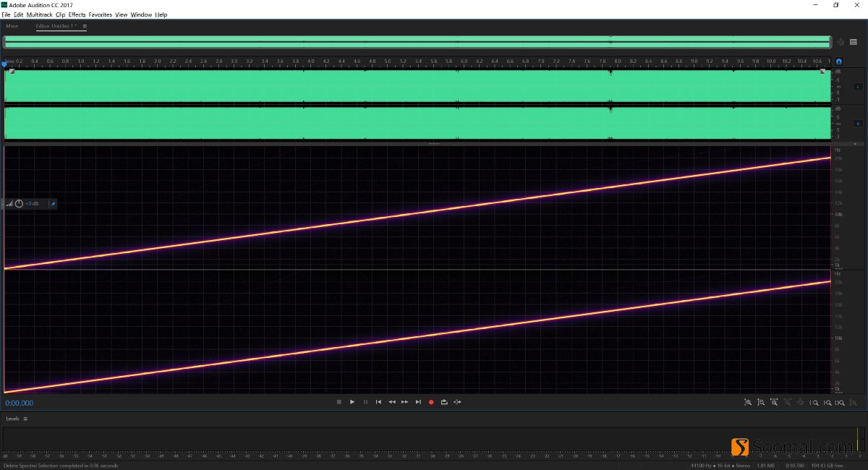The image size is (868, 470).
Task: Open the Multitrack menu
Action: click(38, 14)
